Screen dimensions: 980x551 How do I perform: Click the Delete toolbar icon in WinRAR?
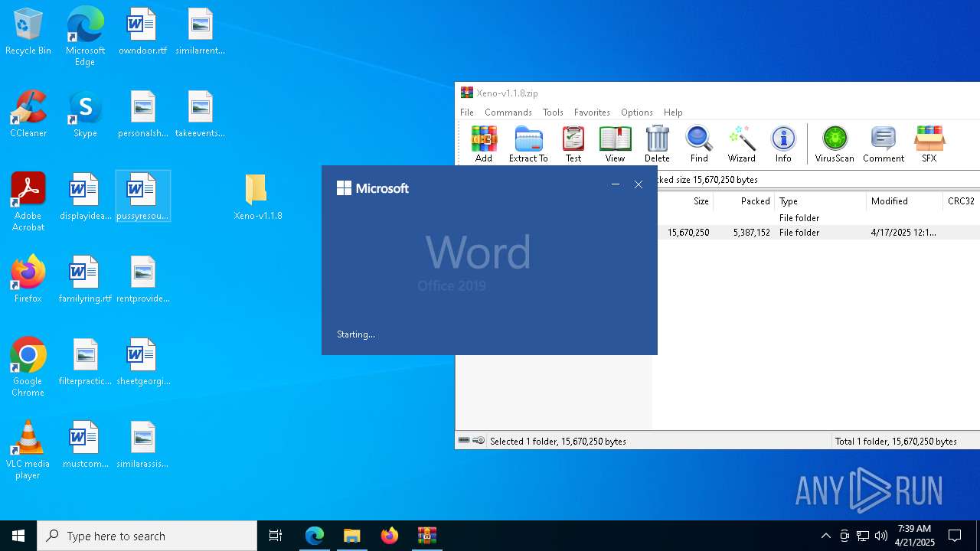tap(657, 145)
